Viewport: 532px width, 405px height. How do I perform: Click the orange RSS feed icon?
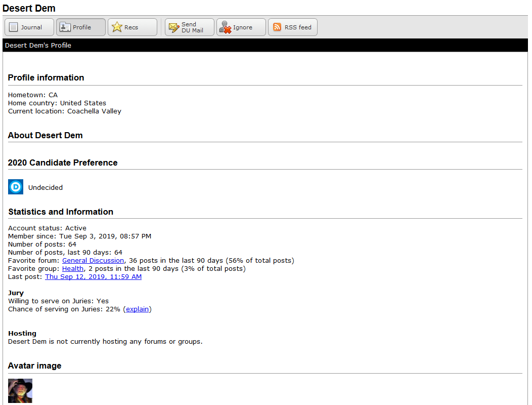(277, 27)
